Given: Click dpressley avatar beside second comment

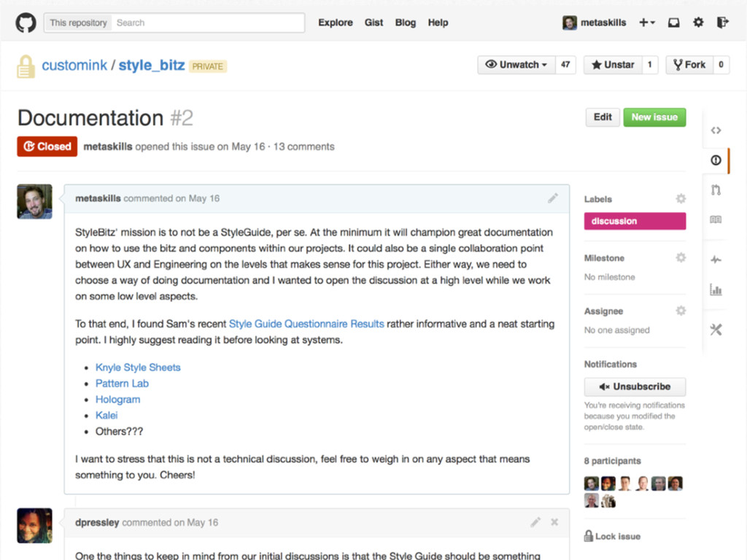Looking at the screenshot, I should click(35, 526).
